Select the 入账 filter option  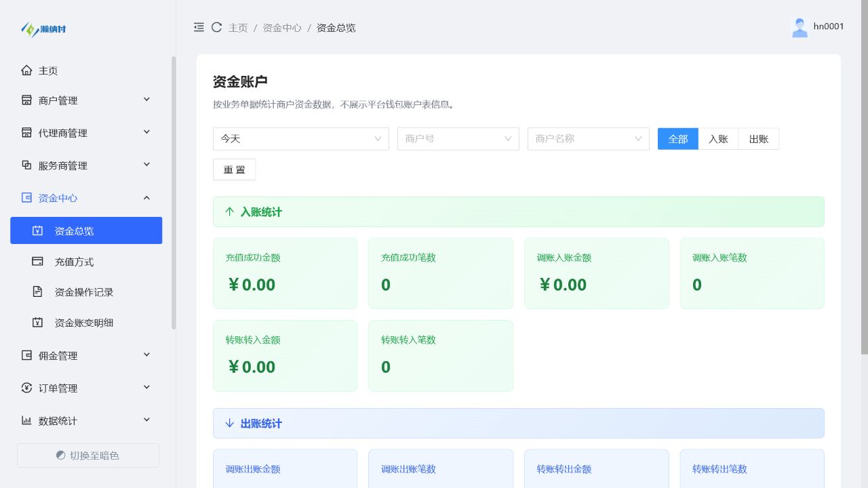coord(718,139)
